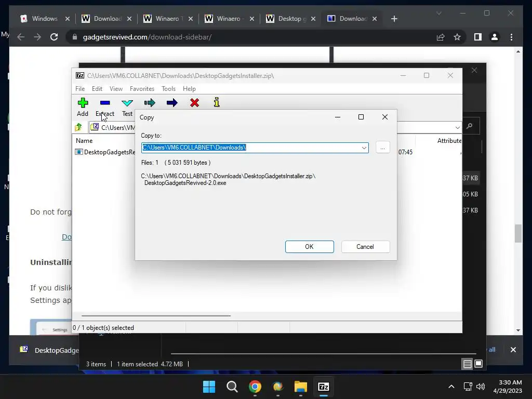
Task: Close the first Windows tab
Action: tap(67, 19)
